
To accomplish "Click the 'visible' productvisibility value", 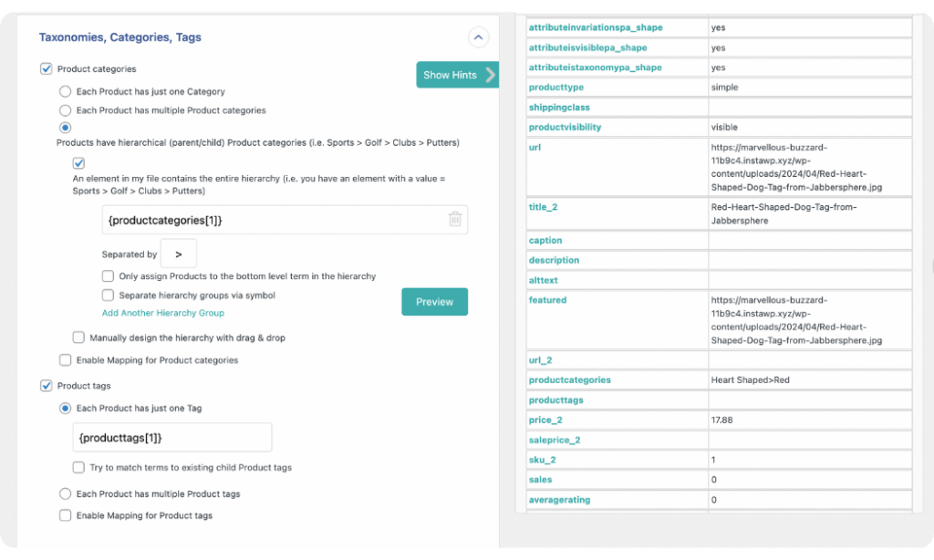I will click(724, 127).
